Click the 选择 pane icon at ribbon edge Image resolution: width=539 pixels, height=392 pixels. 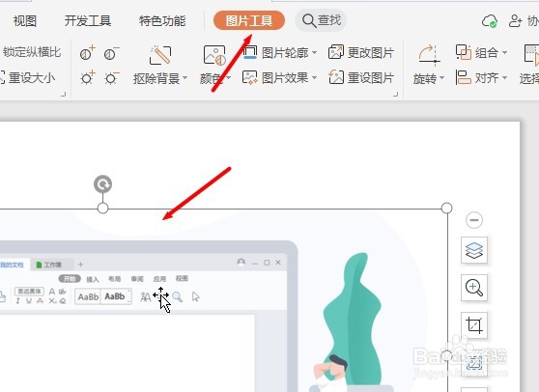pyautogui.click(x=531, y=55)
